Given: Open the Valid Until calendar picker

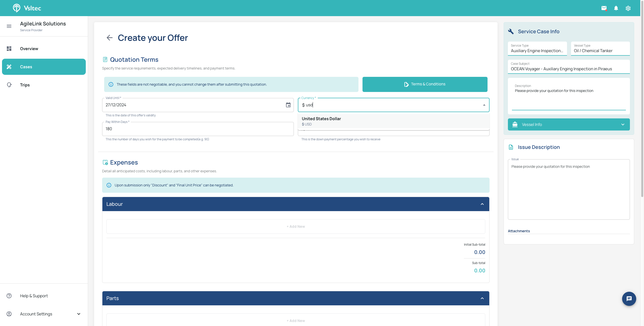Looking at the screenshot, I should [288, 105].
